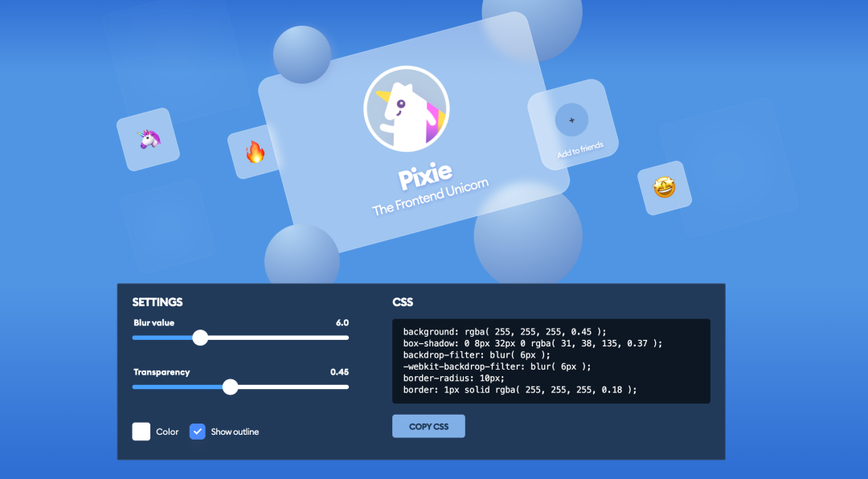
Task: Click the fire emoji tile
Action: [255, 152]
